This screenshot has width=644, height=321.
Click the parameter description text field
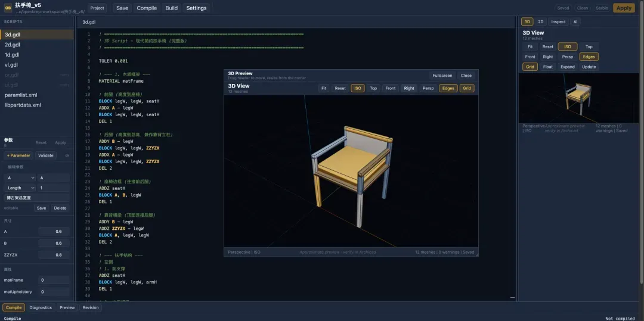click(37, 198)
